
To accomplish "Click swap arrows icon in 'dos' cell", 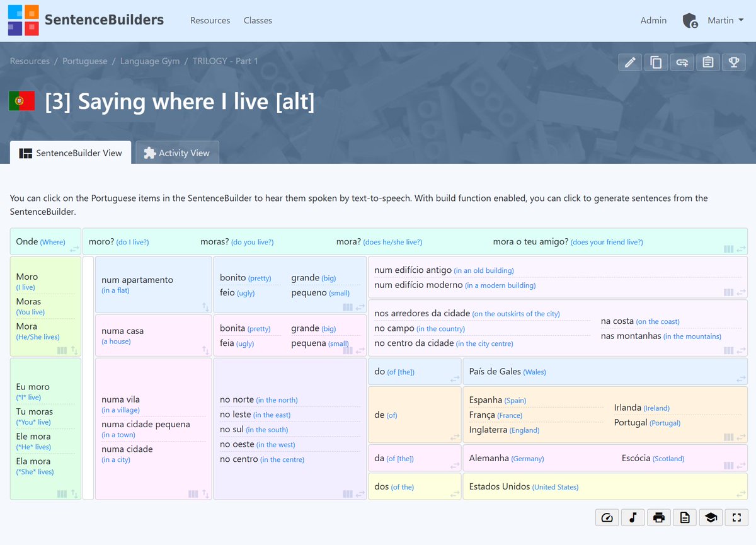I will tap(455, 495).
